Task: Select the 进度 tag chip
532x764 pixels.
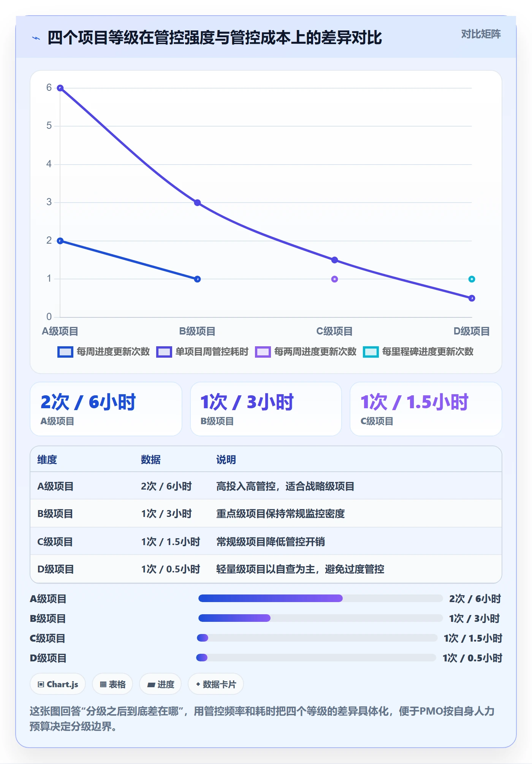Action: [160, 684]
